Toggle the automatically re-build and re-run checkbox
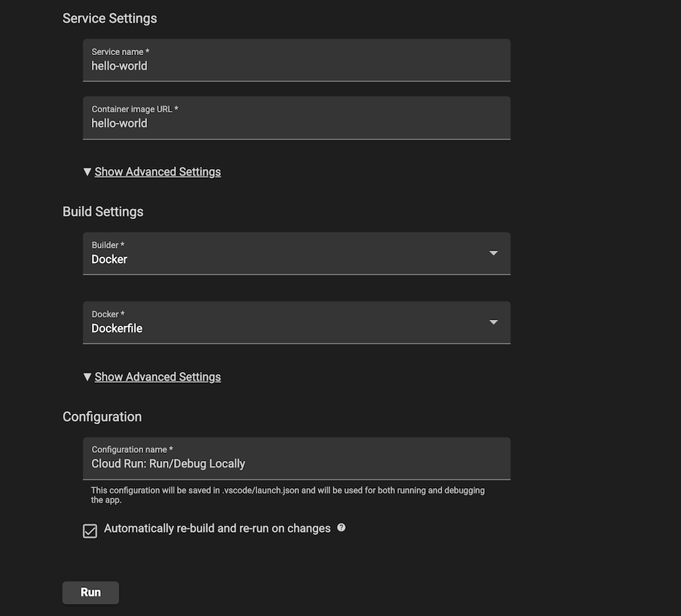 90,531
